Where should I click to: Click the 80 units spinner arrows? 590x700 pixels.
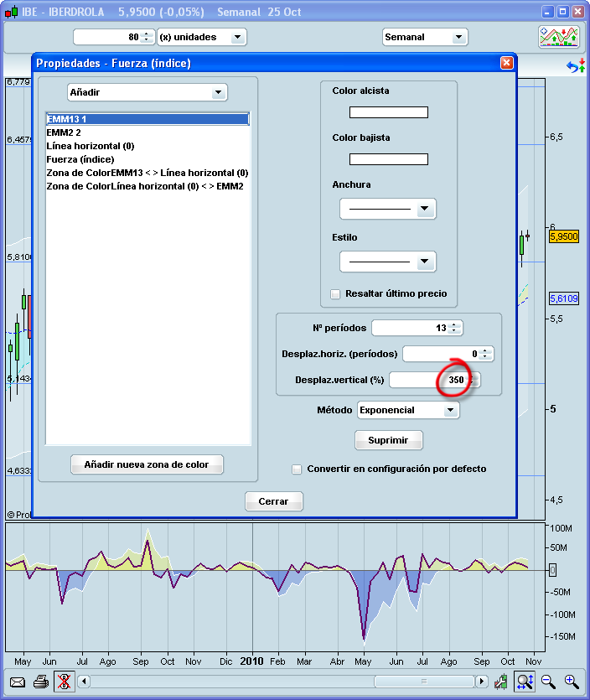tap(147, 37)
